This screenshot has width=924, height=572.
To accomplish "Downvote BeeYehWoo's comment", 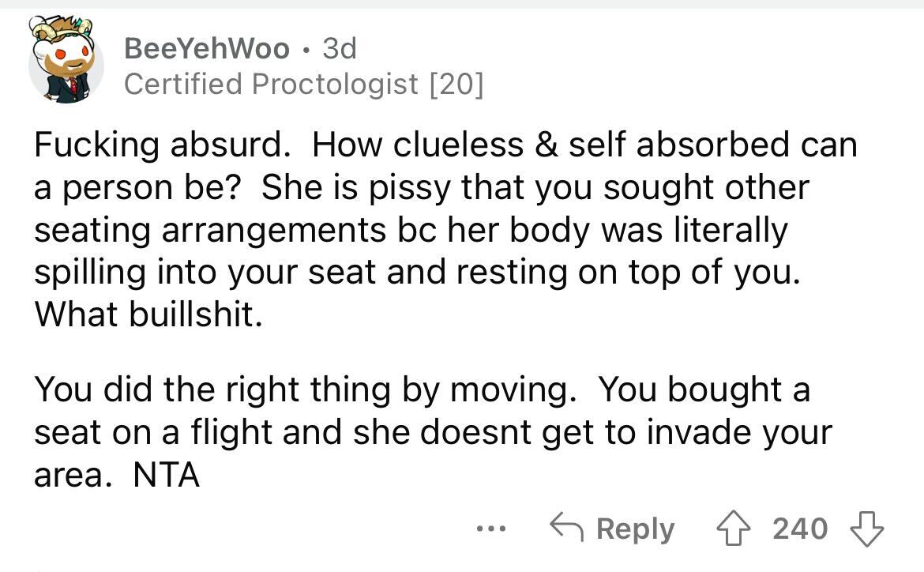I will click(x=866, y=529).
